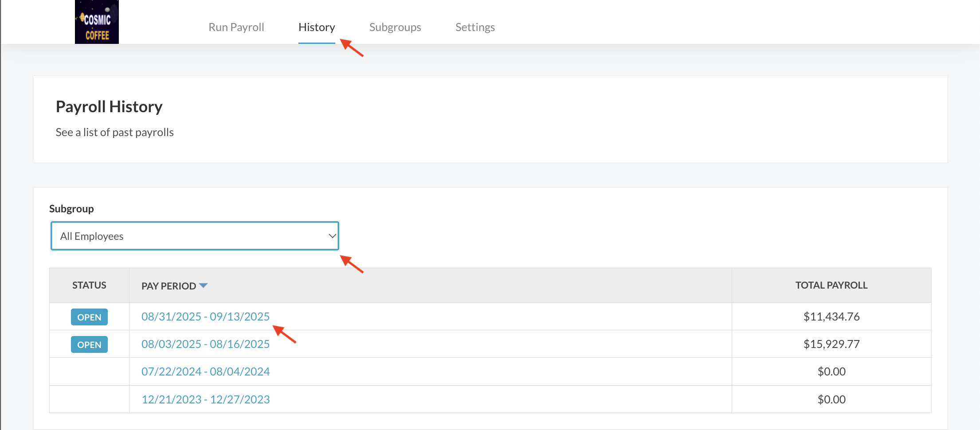
Task: Open pay period 08/31/2025 - 09/13/2025
Action: click(205, 317)
